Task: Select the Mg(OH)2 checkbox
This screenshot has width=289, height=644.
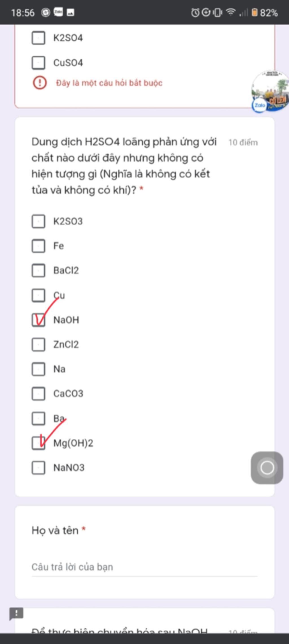Action: tap(38, 443)
